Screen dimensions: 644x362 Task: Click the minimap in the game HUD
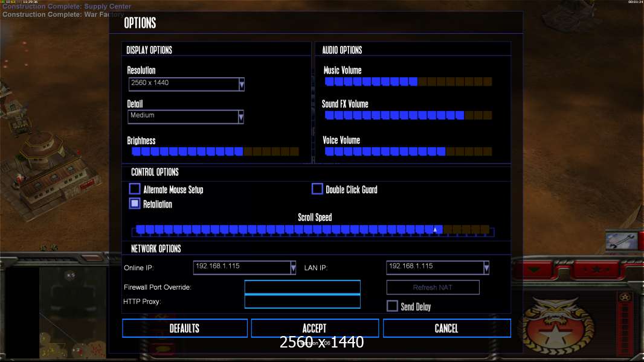[73, 313]
